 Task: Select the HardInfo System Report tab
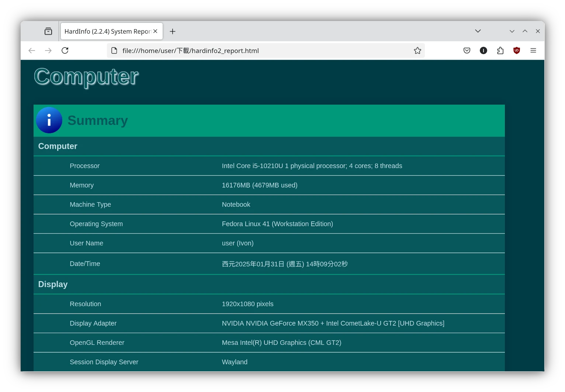tap(107, 31)
